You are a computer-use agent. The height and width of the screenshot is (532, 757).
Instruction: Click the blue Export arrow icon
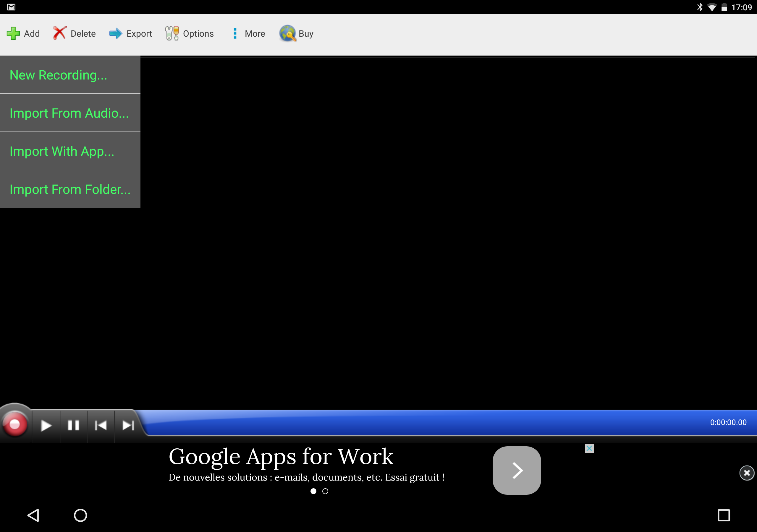tap(115, 33)
